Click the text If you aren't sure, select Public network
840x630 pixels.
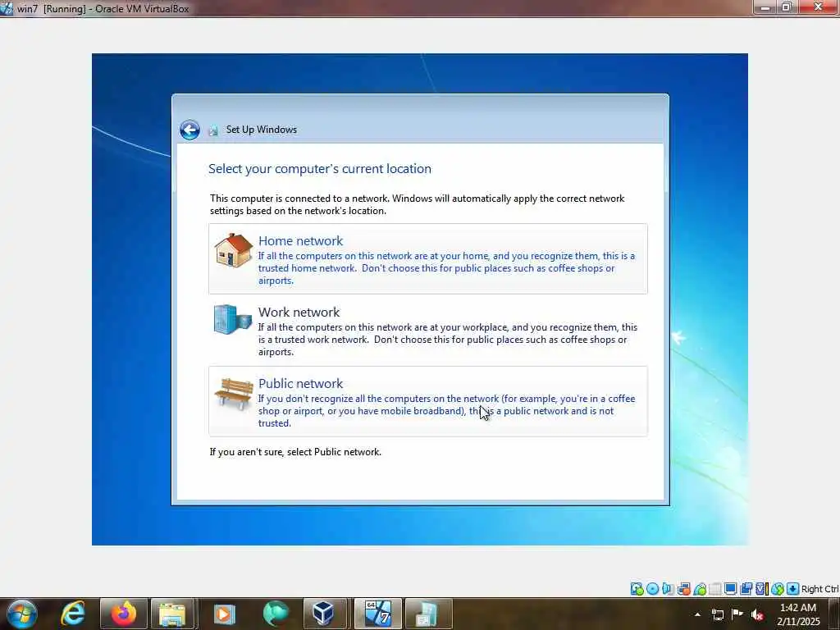point(295,452)
